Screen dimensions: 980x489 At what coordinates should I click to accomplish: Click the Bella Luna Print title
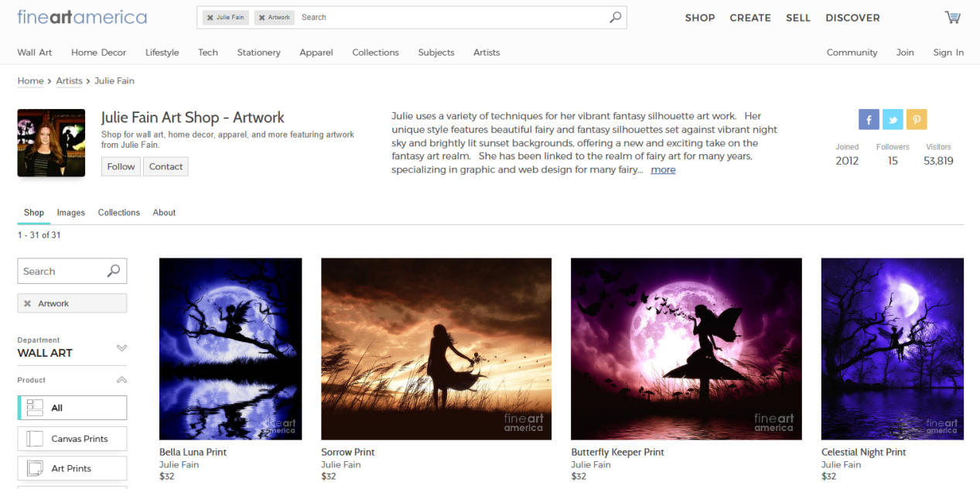click(x=193, y=452)
